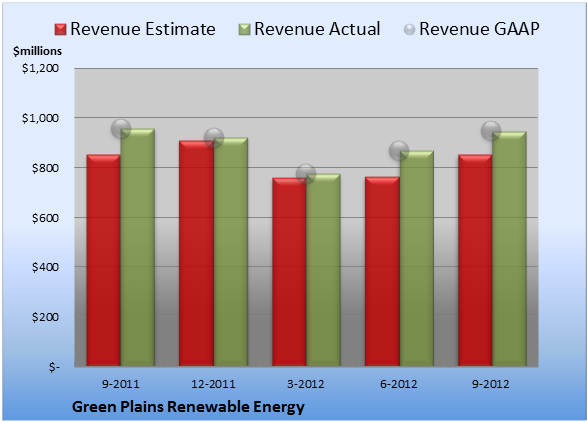Click the 3-2012 x-axis label
The width and height of the screenshot is (588, 422).
click(306, 384)
